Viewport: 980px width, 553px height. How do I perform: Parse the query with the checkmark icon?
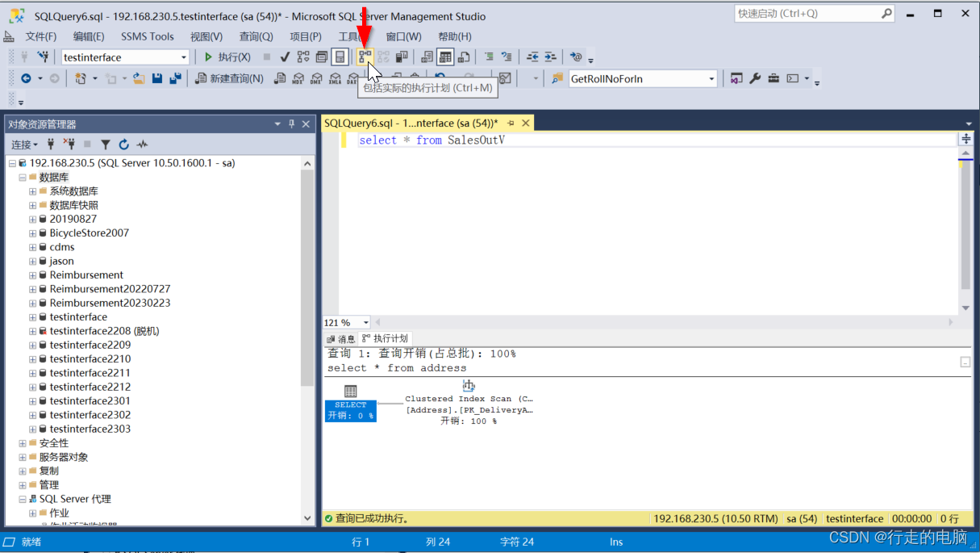tap(285, 57)
